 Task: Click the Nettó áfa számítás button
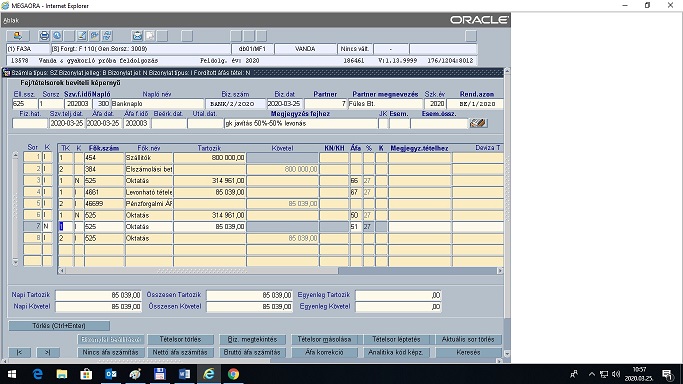180,352
